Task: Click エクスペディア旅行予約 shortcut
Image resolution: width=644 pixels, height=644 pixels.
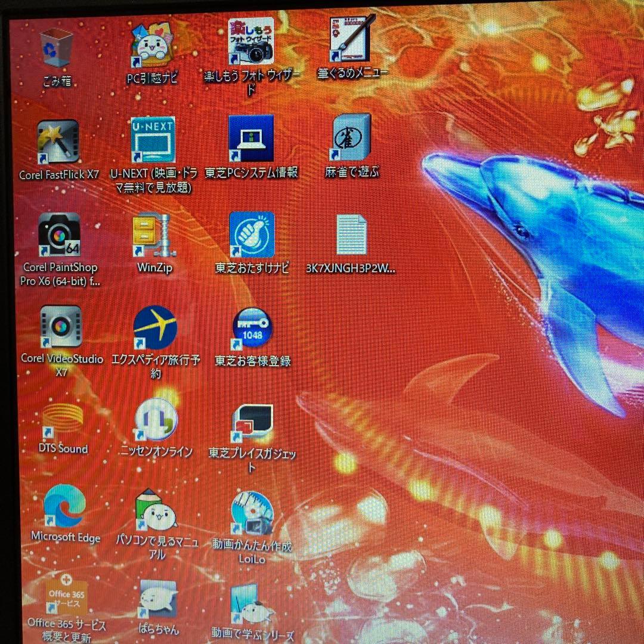Action: coord(155,328)
